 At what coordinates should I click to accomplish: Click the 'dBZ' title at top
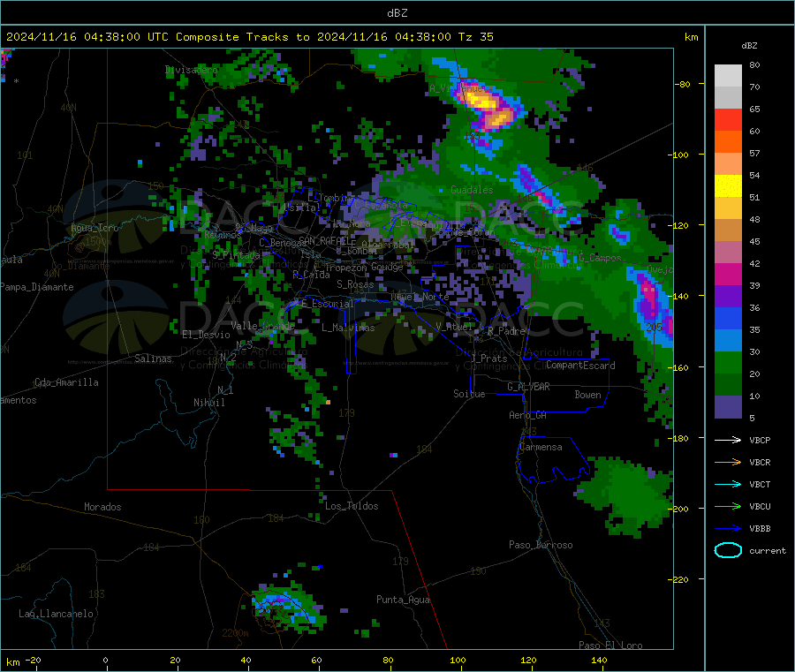pyautogui.click(x=397, y=13)
